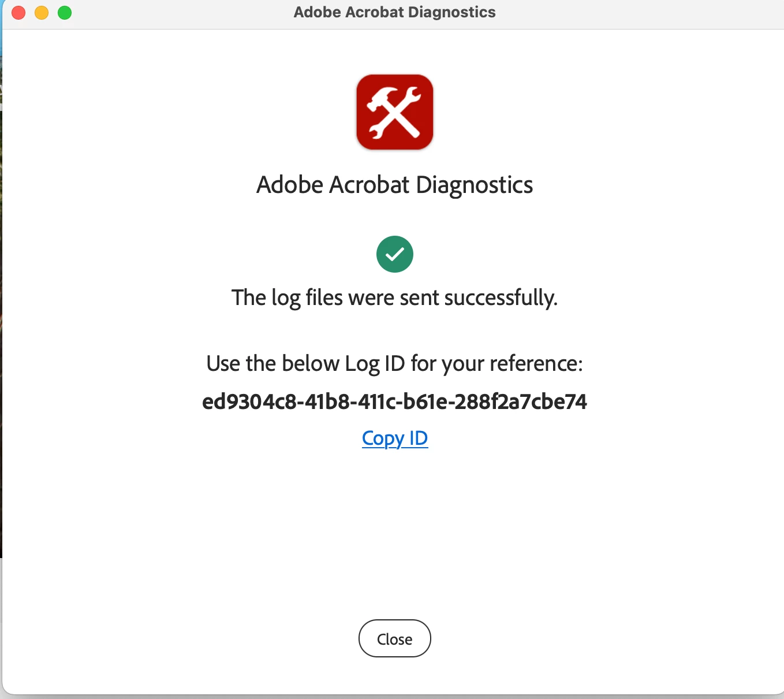
Task: Dismiss the dialog with the Close button
Action: coord(395,638)
